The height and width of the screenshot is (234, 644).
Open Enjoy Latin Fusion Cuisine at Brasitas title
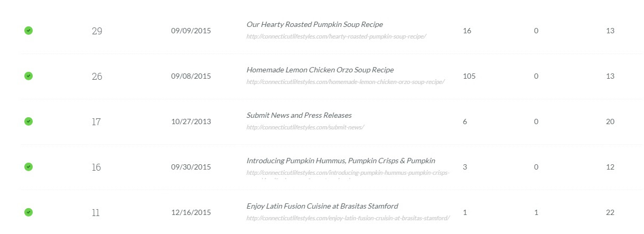tap(322, 206)
